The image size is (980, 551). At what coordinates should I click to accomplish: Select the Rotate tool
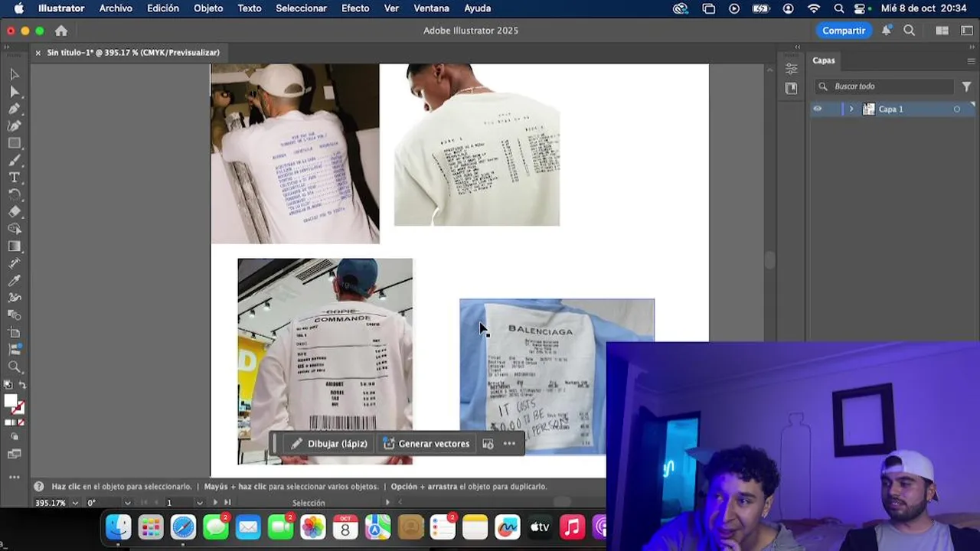pyautogui.click(x=14, y=194)
